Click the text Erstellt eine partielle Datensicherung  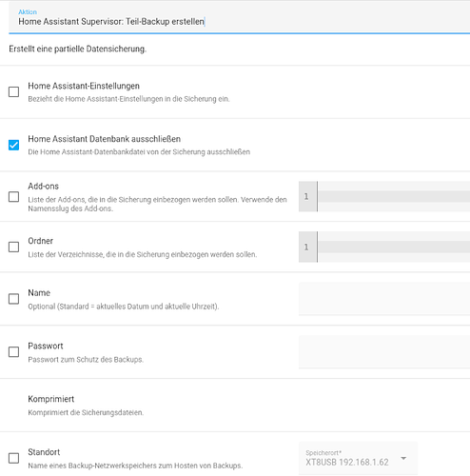(78, 49)
